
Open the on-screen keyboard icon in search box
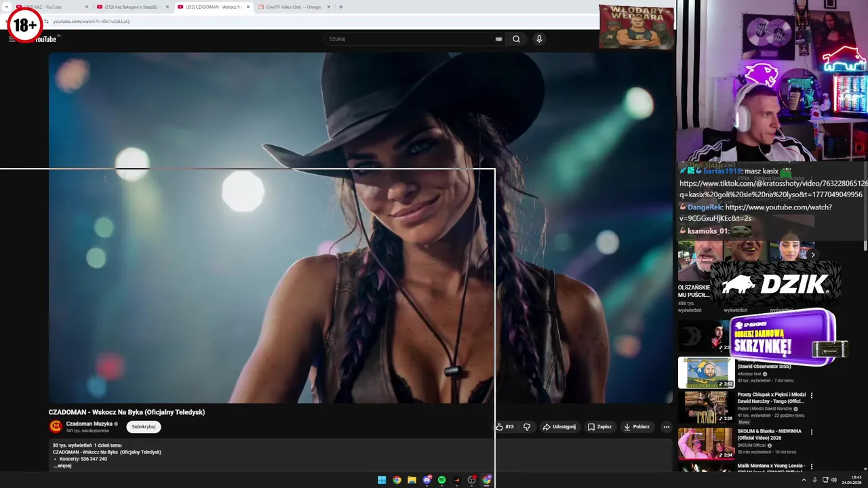point(498,39)
